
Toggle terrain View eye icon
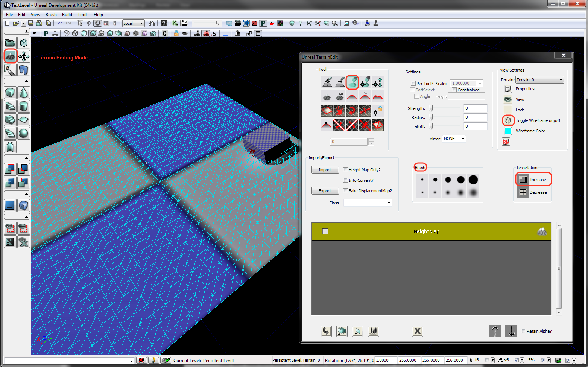coord(508,99)
